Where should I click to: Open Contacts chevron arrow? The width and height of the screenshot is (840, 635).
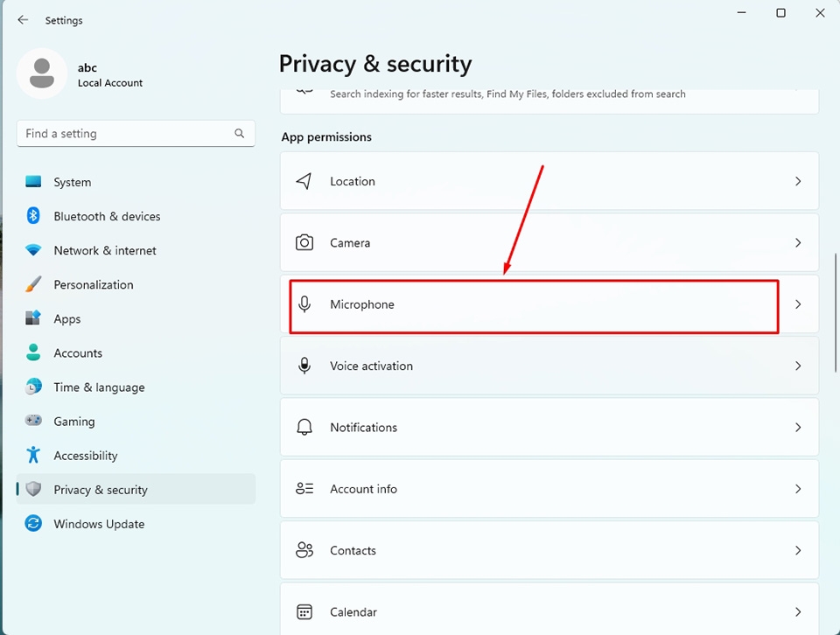pyautogui.click(x=798, y=550)
